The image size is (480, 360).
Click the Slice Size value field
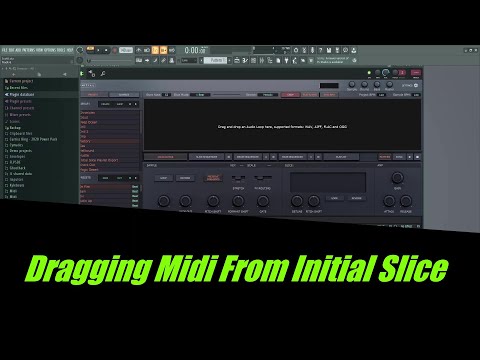click(x=166, y=95)
